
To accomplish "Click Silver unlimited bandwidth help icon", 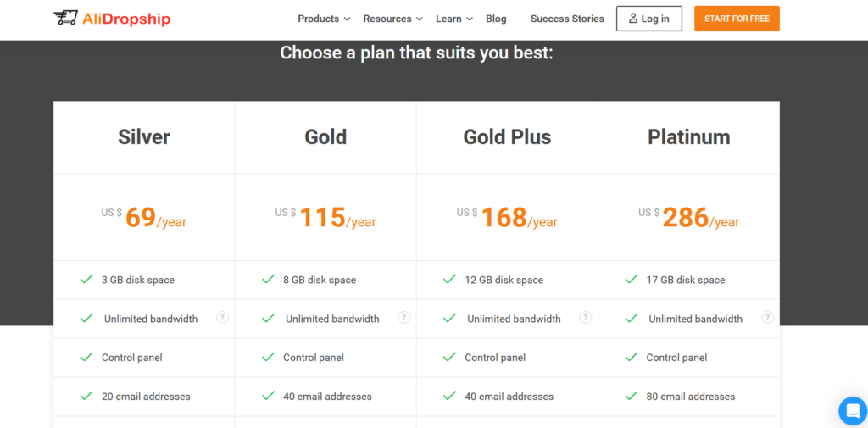I will [222, 318].
